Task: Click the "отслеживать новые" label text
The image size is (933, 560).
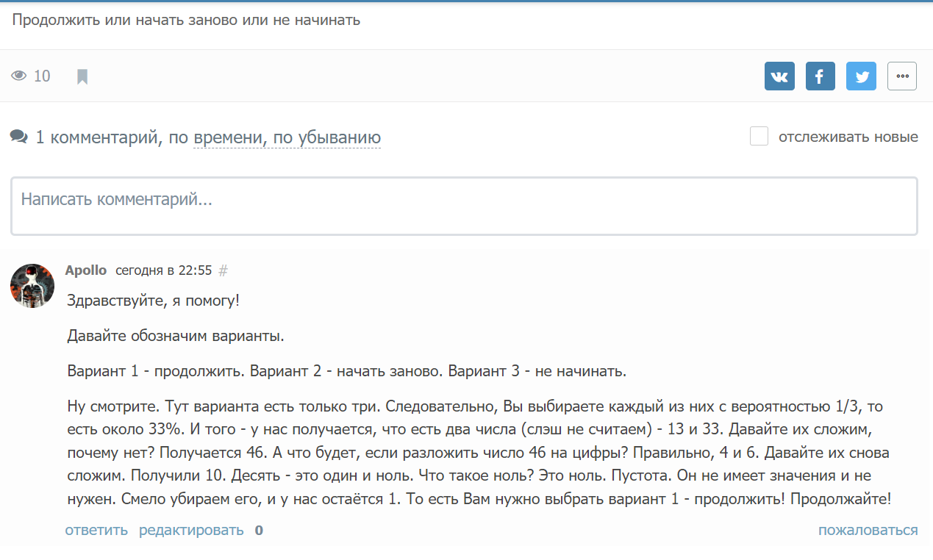Action: (848, 137)
